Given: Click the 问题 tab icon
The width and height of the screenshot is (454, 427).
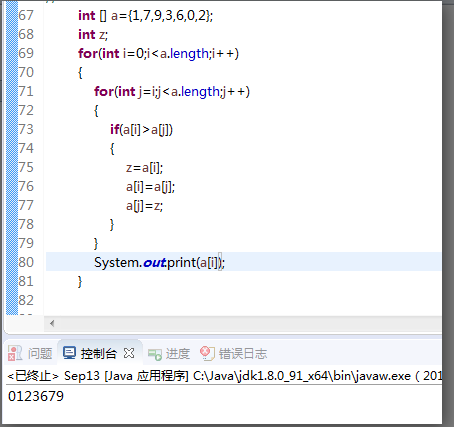Looking at the screenshot, I should 15,353.
